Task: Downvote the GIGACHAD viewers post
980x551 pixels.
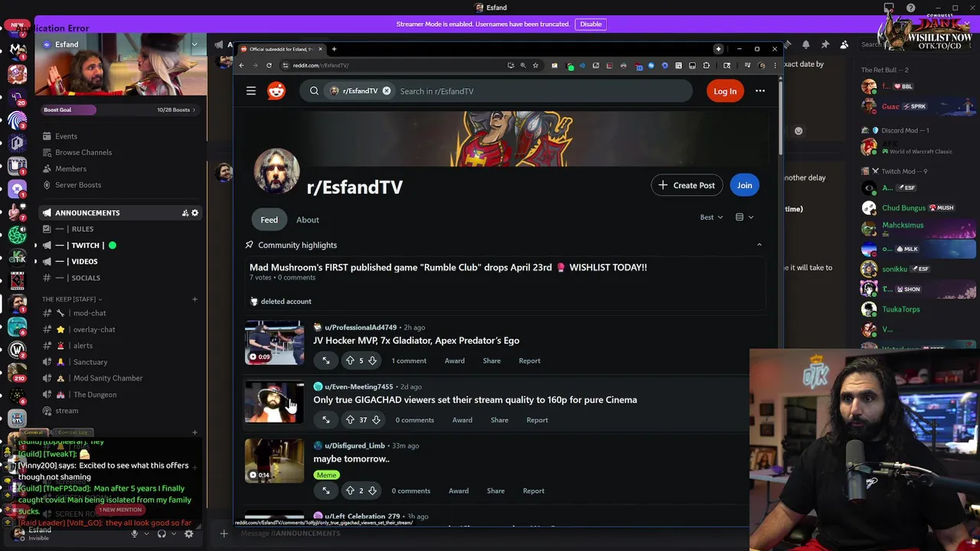Action: pyautogui.click(x=376, y=419)
